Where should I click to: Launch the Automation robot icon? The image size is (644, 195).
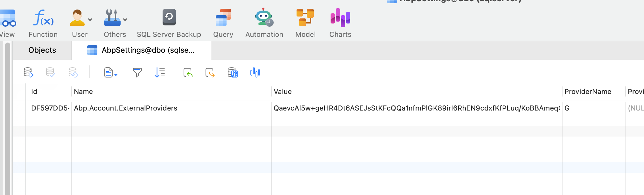pos(264,17)
